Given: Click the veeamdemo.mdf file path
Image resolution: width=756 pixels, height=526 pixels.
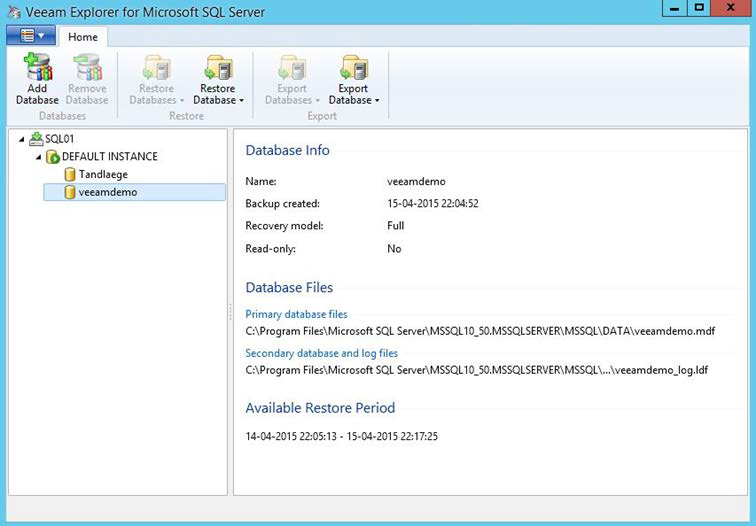Looking at the screenshot, I should tap(480, 331).
